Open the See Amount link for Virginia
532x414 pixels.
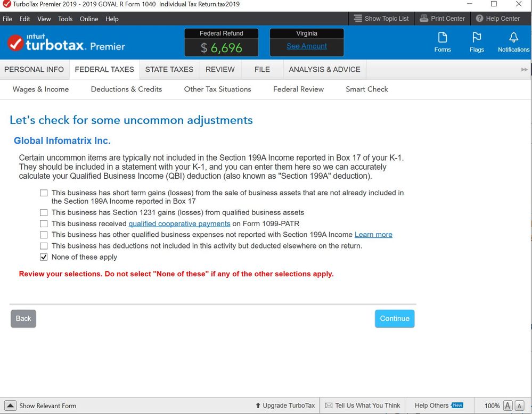[307, 46]
